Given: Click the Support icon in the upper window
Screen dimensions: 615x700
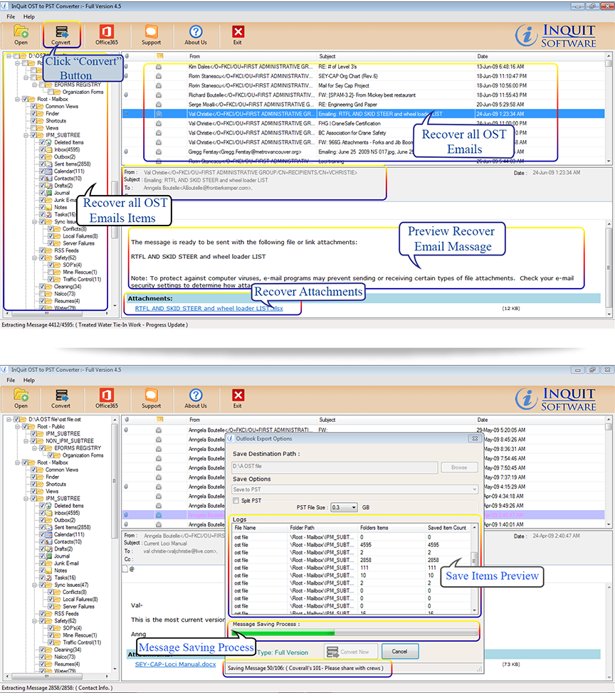Looking at the screenshot, I should (151, 32).
